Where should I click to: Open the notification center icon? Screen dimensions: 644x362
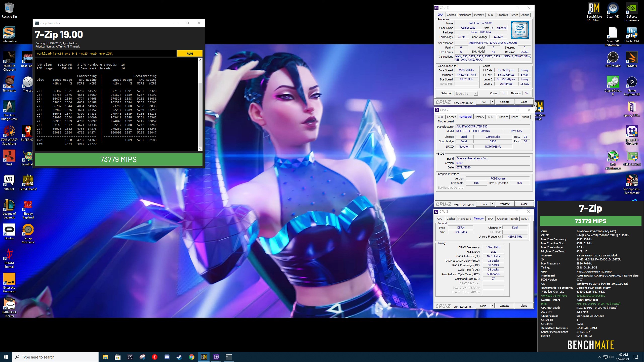(x=636, y=357)
